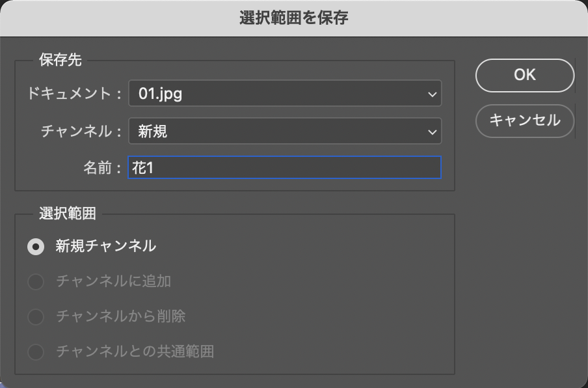Click the 新規チャンネル option label text
The image size is (588, 388).
[x=105, y=246]
